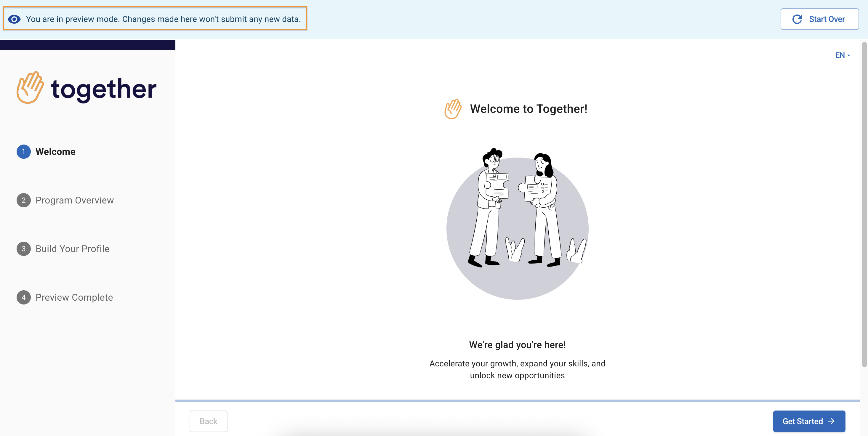868x436 pixels.
Task: Select the Welcome step label
Action: point(56,152)
